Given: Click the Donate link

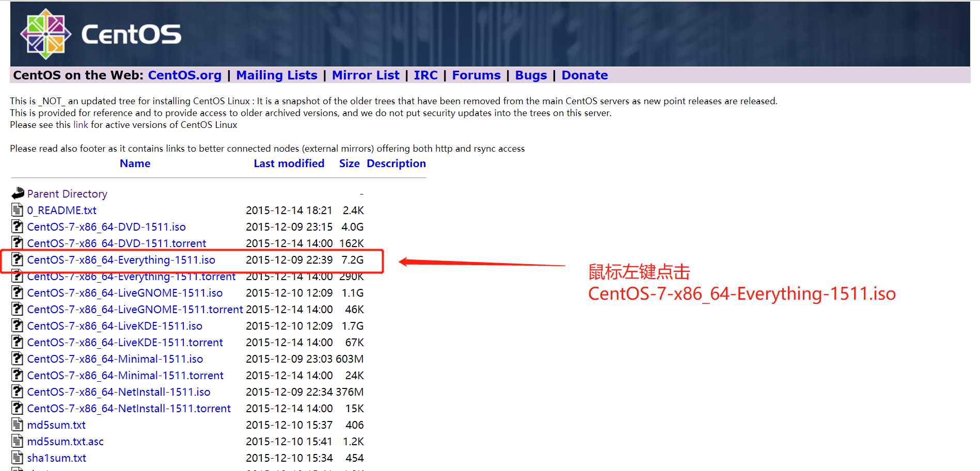Looking at the screenshot, I should point(584,75).
